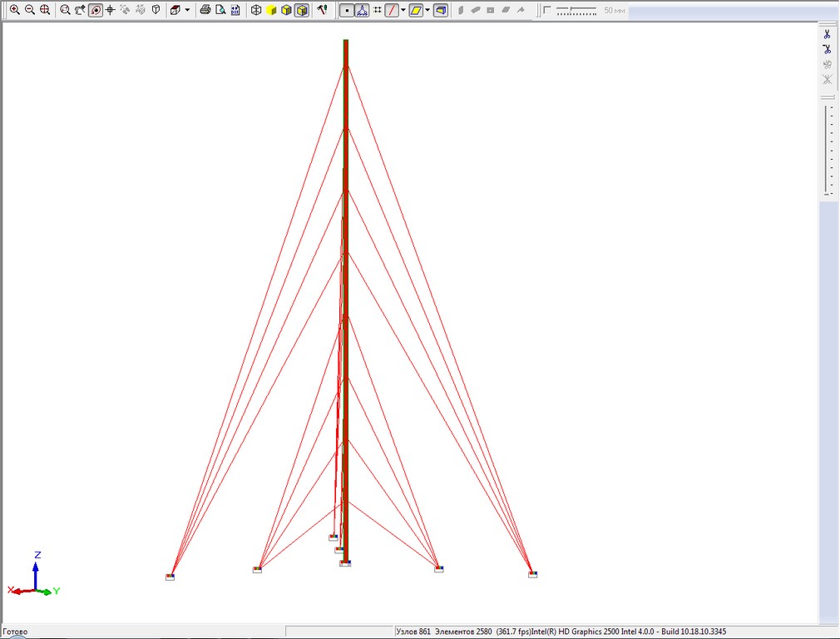840x639 pixels.
Task: Click the print icon
Action: coord(205,10)
